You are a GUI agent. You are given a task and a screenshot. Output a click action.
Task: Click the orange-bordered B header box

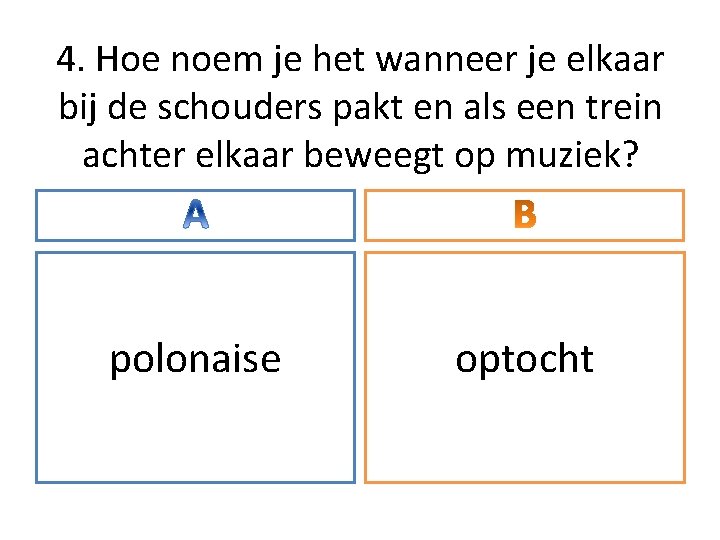point(524,215)
